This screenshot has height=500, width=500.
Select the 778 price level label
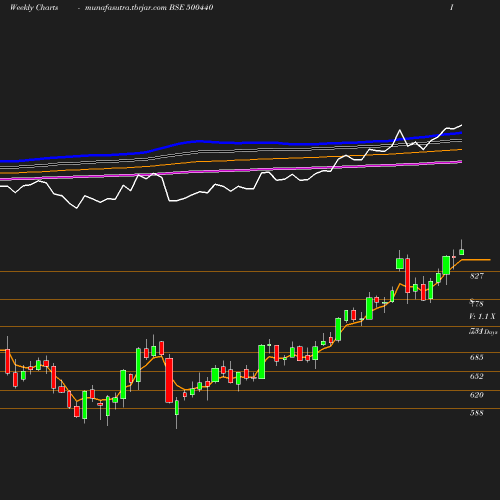point(477,304)
